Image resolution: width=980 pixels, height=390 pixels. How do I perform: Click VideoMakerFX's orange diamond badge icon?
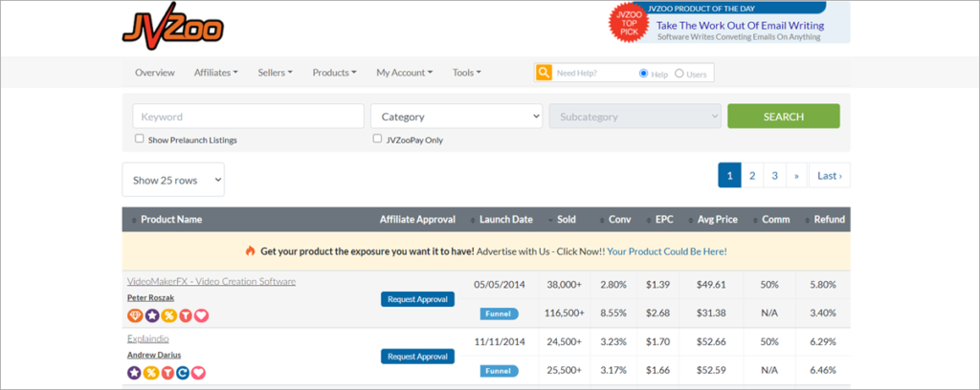pos(134,315)
